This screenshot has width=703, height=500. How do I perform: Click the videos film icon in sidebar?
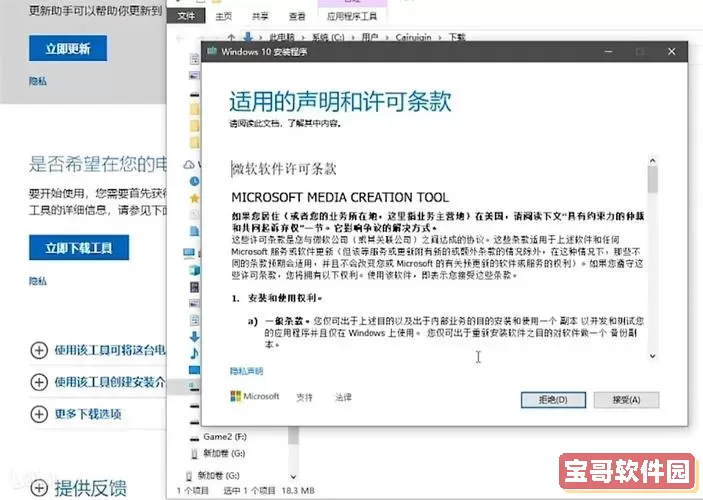tap(195, 287)
